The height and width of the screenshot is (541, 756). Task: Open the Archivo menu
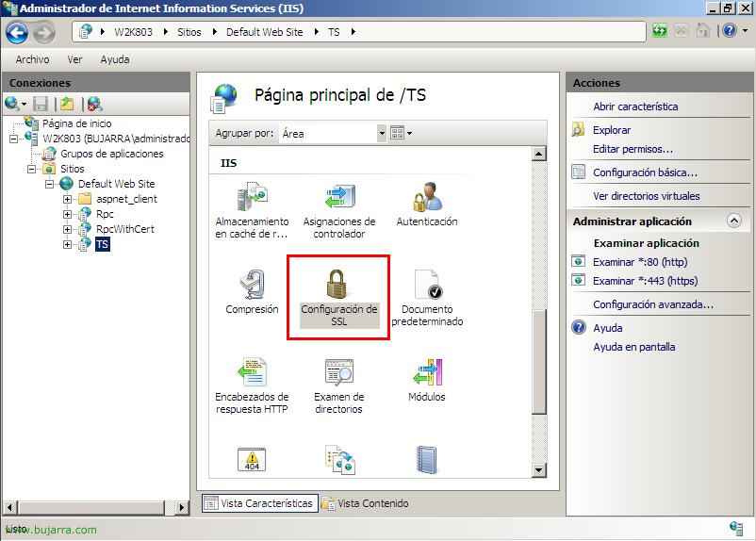click(x=32, y=59)
